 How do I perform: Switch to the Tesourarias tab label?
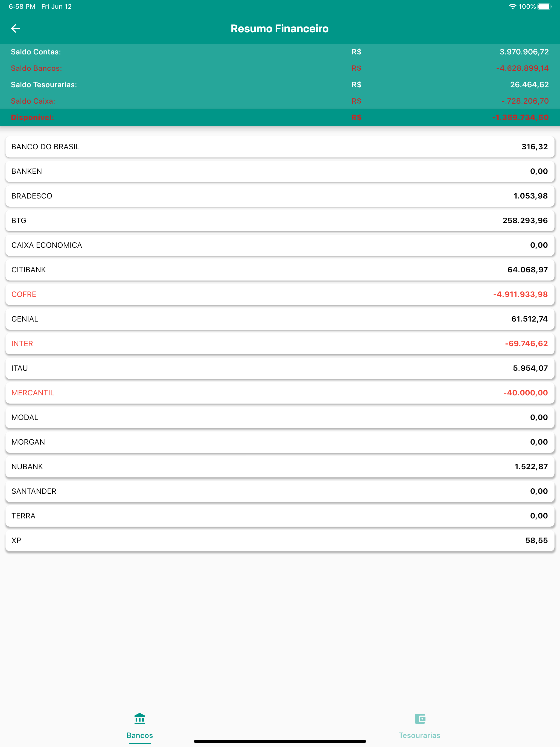coord(419,735)
